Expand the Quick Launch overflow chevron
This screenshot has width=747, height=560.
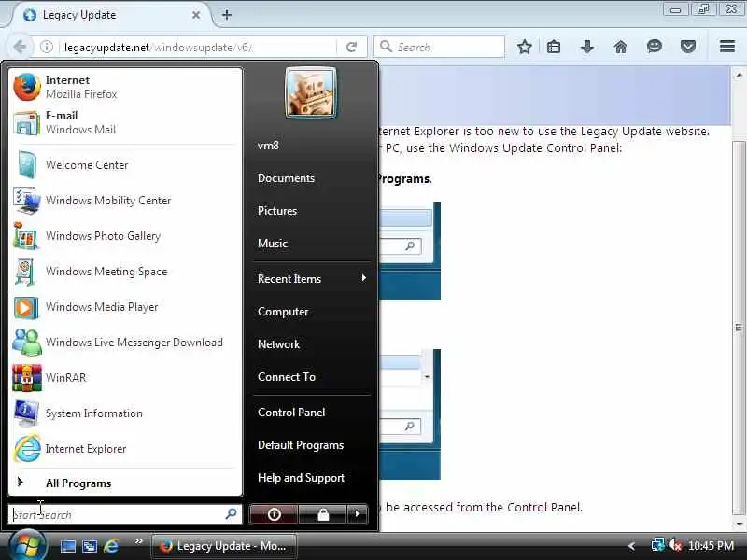(138, 541)
